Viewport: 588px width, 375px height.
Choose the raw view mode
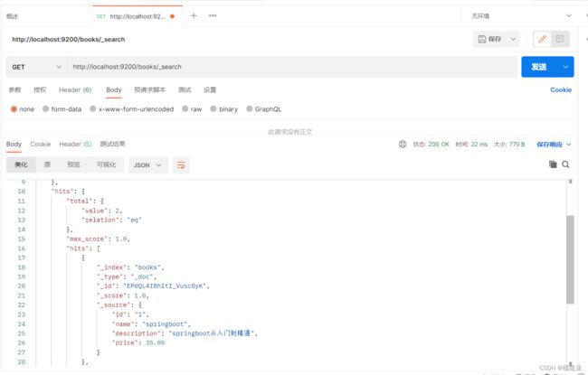pyautogui.click(x=47, y=164)
